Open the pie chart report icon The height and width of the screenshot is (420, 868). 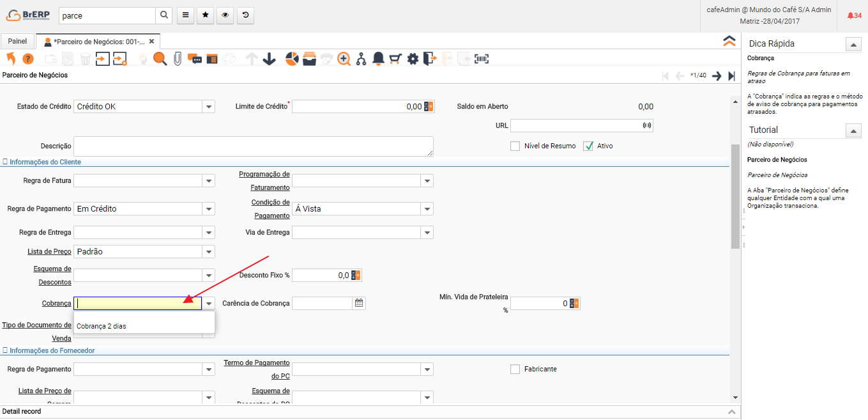[292, 59]
